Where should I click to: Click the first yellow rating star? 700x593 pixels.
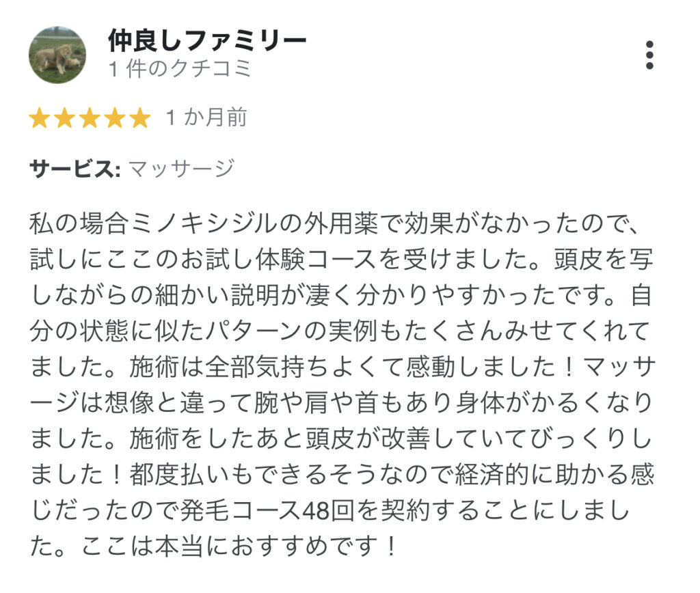point(39,118)
